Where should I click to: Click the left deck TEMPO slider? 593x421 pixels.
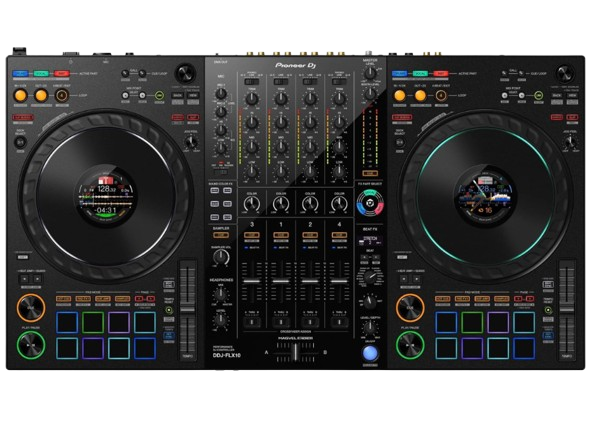pyautogui.click(x=188, y=310)
